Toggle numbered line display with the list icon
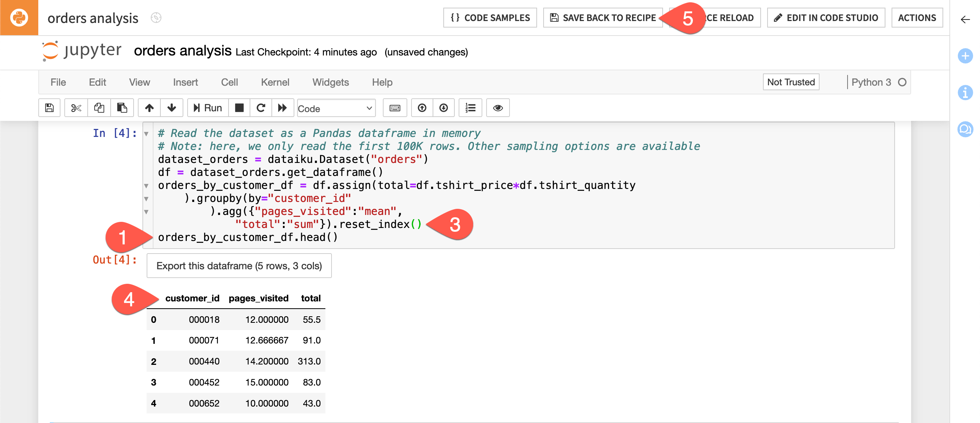Image resolution: width=980 pixels, height=423 pixels. [x=470, y=108]
